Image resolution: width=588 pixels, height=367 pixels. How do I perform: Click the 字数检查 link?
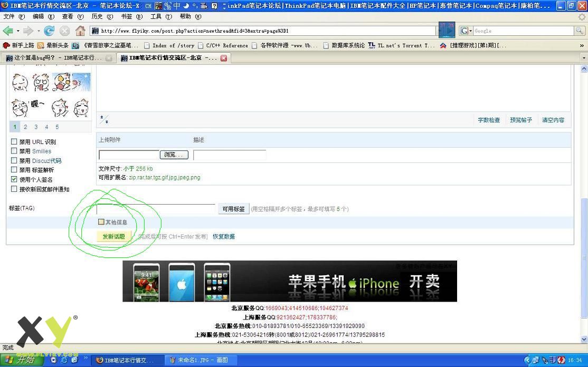pyautogui.click(x=489, y=120)
